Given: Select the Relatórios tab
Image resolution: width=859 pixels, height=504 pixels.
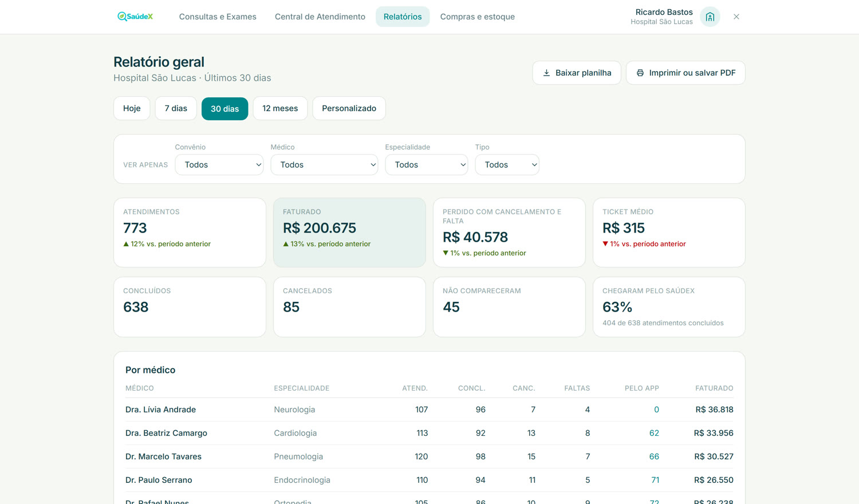Looking at the screenshot, I should pos(403,17).
